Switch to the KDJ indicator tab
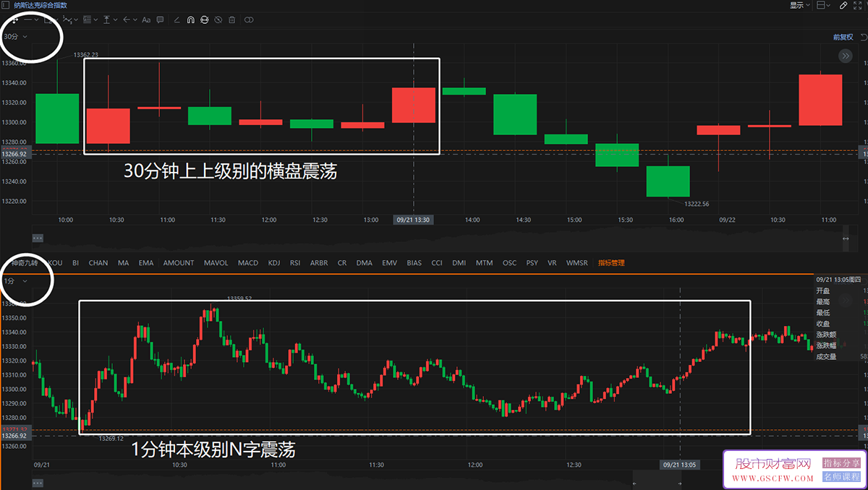Viewport: 868px width, 490px height. 274,263
